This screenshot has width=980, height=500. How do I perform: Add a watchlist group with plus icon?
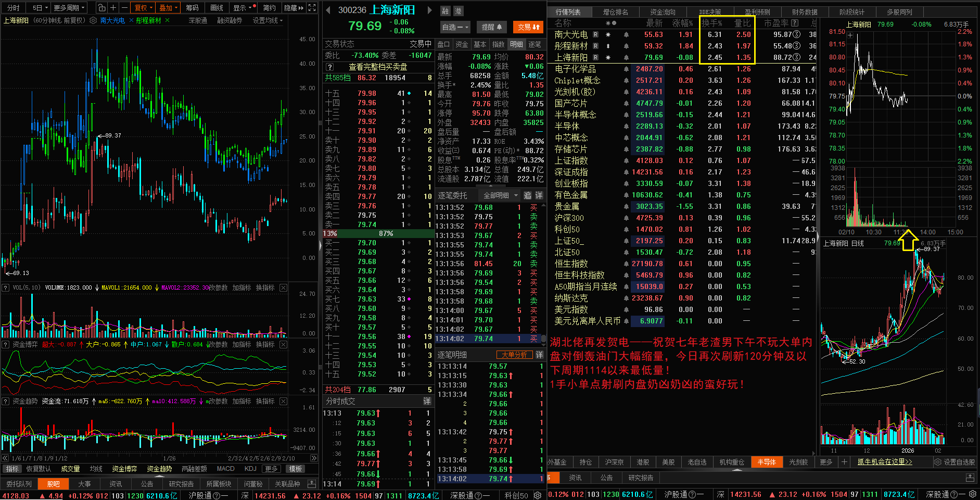click(x=844, y=462)
